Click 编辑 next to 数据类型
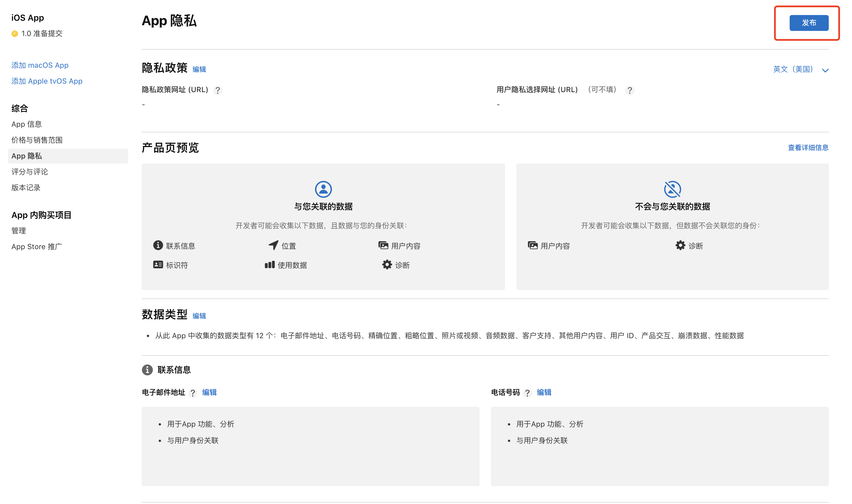Image resolution: width=852 pixels, height=504 pixels. coord(199,316)
